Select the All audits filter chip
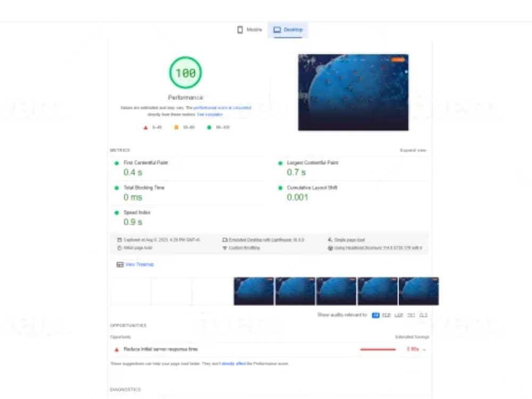532x399 pixels. [x=376, y=314]
